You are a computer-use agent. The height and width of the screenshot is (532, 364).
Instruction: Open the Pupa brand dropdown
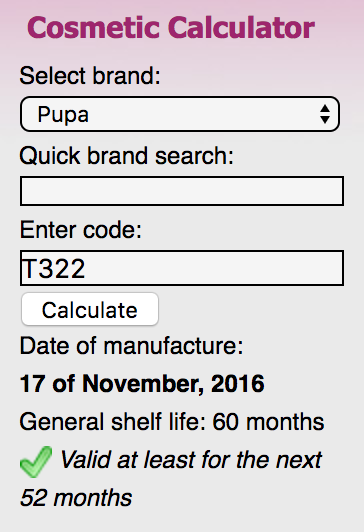pos(180,114)
